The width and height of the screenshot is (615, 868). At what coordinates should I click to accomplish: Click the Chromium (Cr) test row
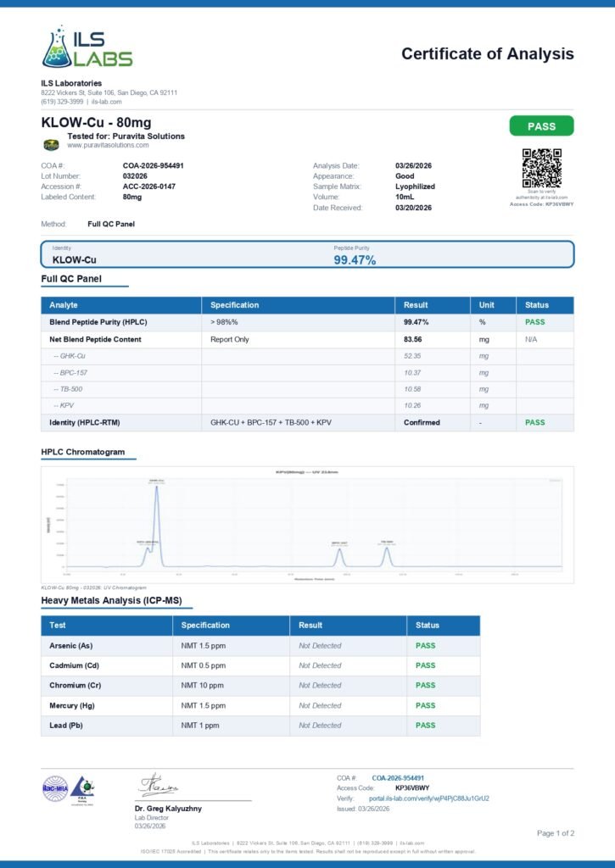pyautogui.click(x=260, y=685)
